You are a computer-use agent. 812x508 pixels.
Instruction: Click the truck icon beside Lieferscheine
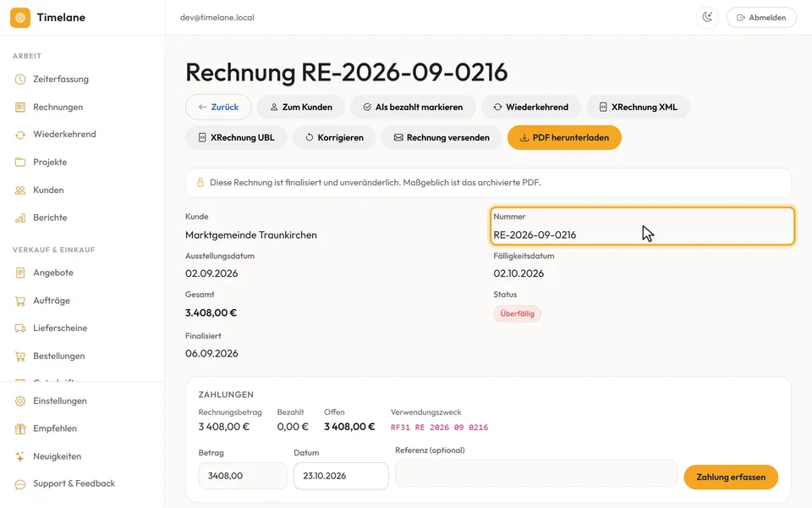(20, 329)
